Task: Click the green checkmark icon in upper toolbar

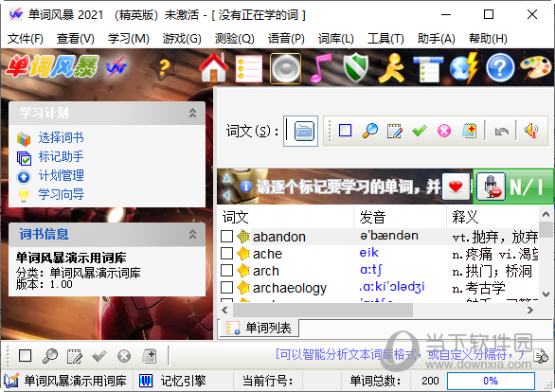Action: tap(420, 131)
